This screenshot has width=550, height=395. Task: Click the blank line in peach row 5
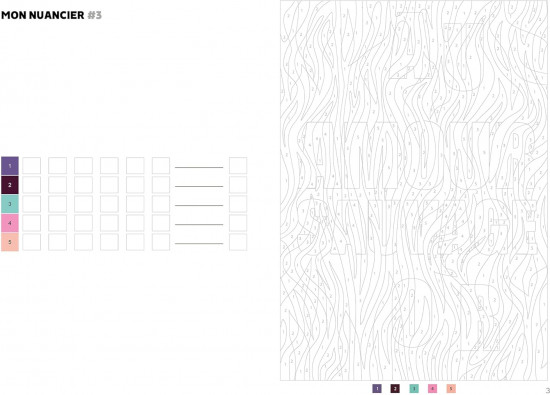click(199, 243)
